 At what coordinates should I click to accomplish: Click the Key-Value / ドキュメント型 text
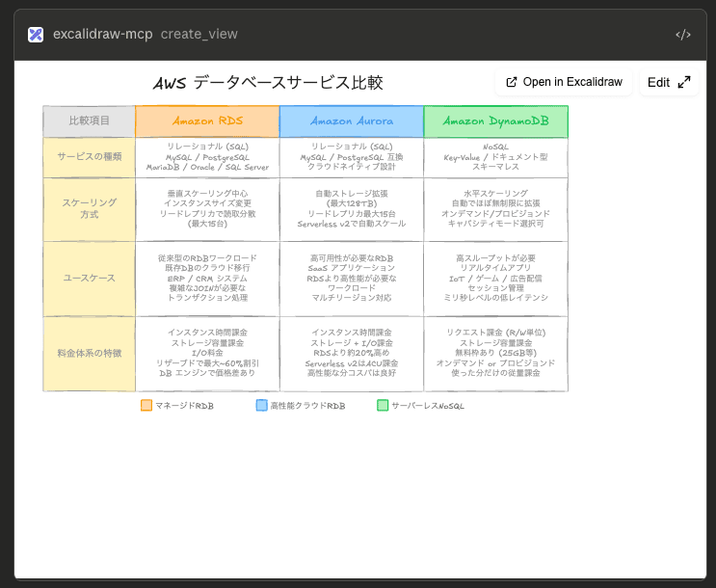(x=496, y=157)
